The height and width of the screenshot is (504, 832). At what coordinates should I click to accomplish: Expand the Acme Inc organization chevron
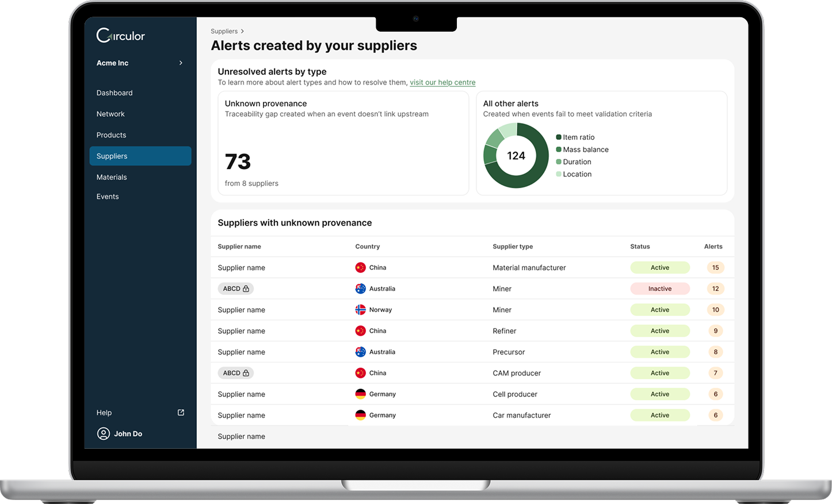181,63
